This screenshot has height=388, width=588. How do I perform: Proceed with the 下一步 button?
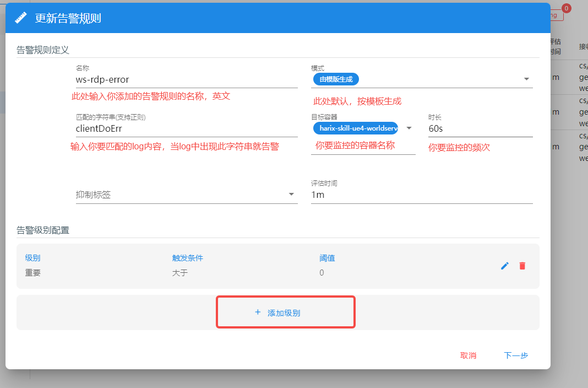(x=516, y=355)
